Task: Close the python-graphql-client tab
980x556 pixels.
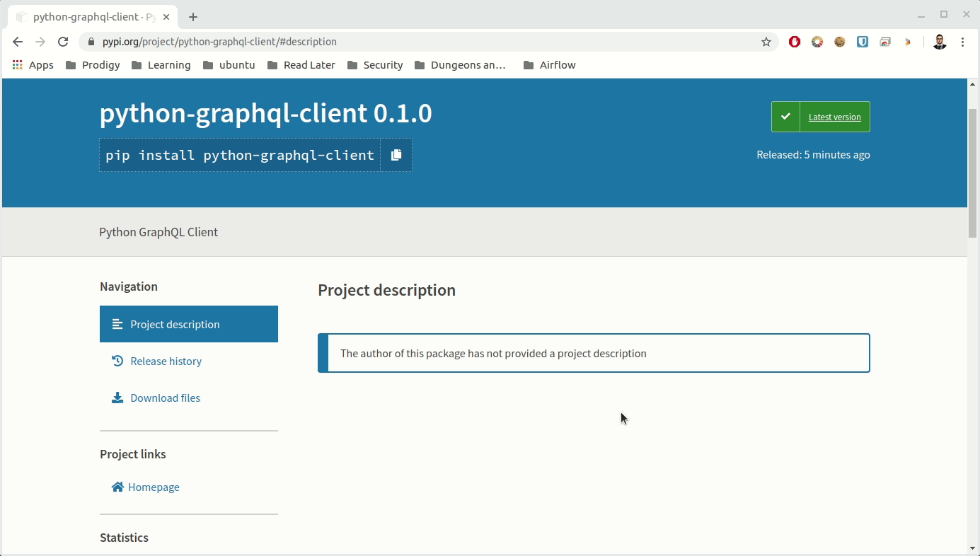Action: (x=167, y=17)
